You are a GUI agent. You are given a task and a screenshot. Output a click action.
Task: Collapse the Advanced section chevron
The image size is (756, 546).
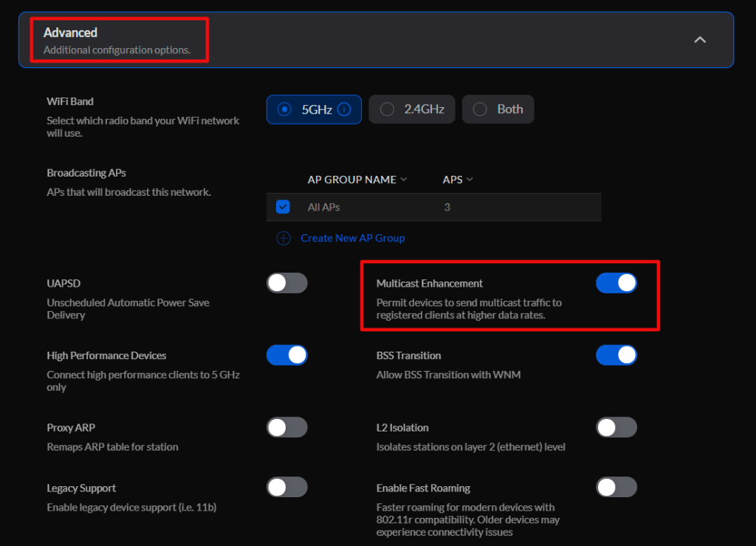coord(700,40)
